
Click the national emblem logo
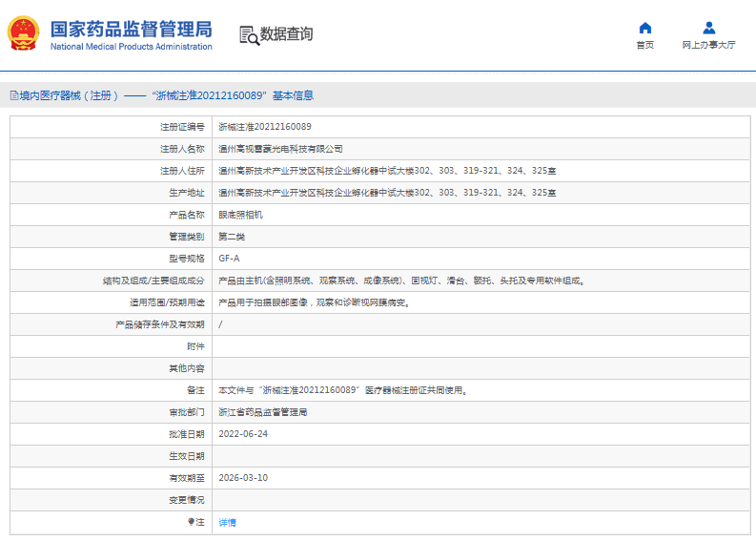coord(23,33)
